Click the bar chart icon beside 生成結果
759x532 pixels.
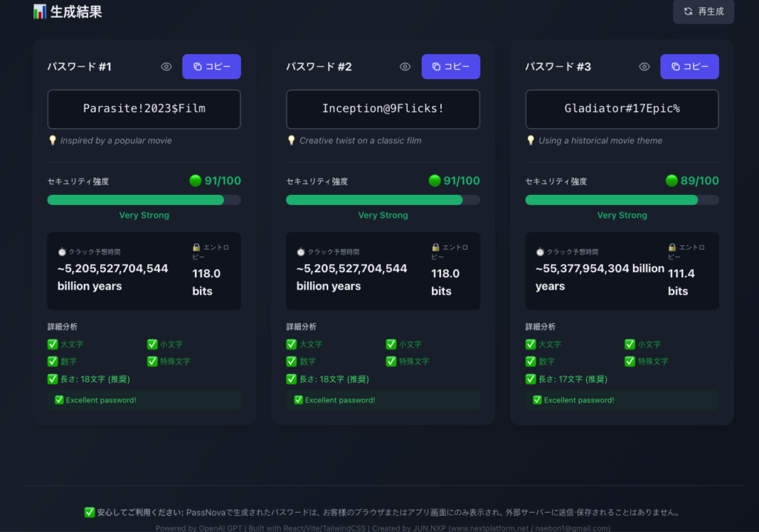[x=39, y=12]
